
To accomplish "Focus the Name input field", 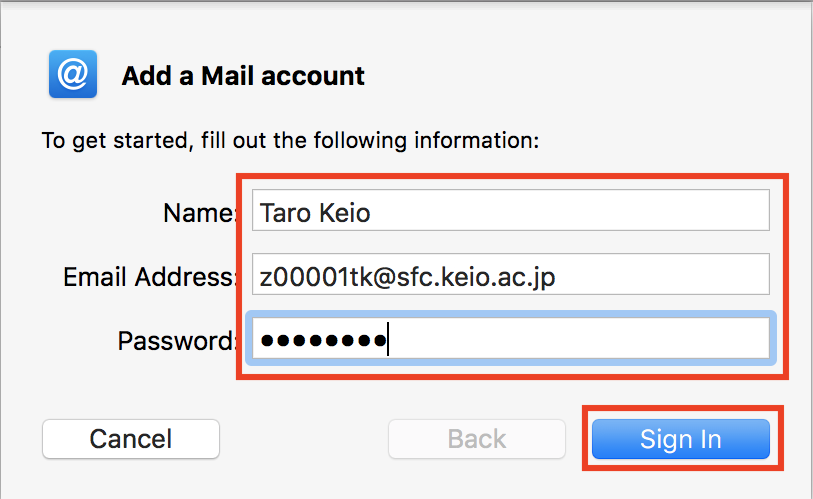I will coord(510,212).
